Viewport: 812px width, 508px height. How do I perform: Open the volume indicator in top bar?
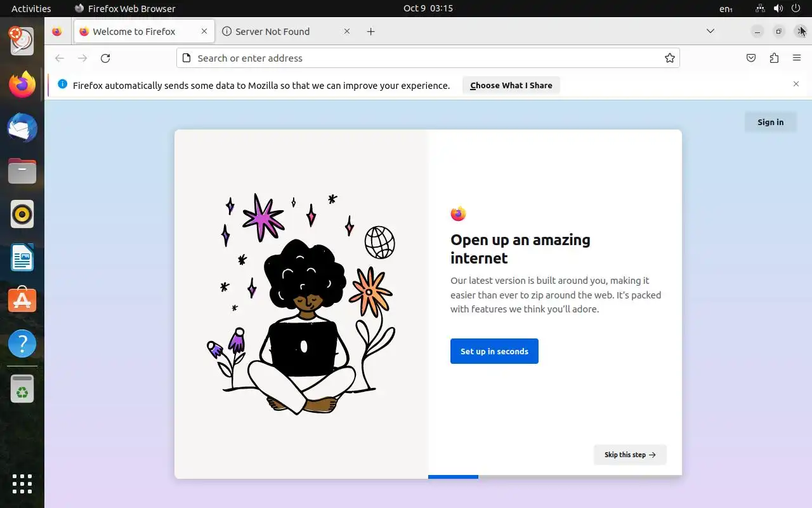[x=778, y=8]
